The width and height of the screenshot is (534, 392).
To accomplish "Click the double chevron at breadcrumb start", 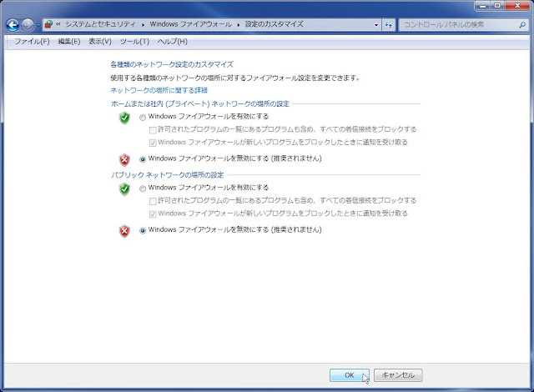I will pyautogui.click(x=58, y=24).
